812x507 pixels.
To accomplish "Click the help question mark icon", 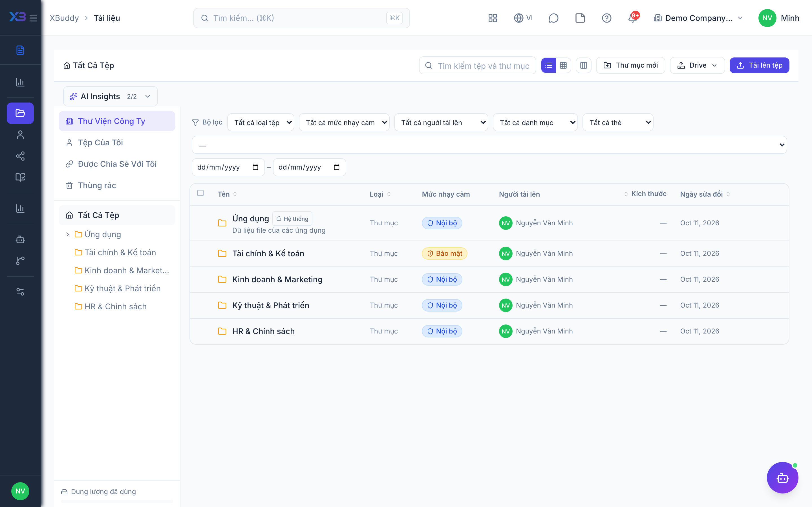I will [606, 18].
